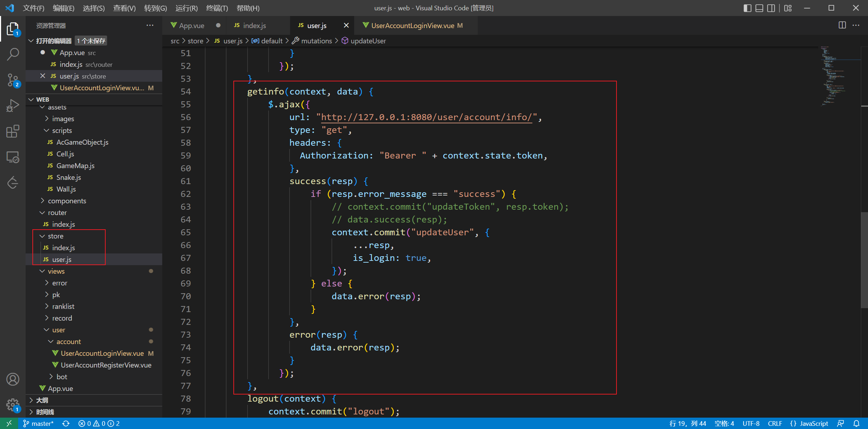Switch to the UserAccountLoginView.vue tab
Image resolution: width=868 pixels, height=429 pixels.
click(413, 26)
